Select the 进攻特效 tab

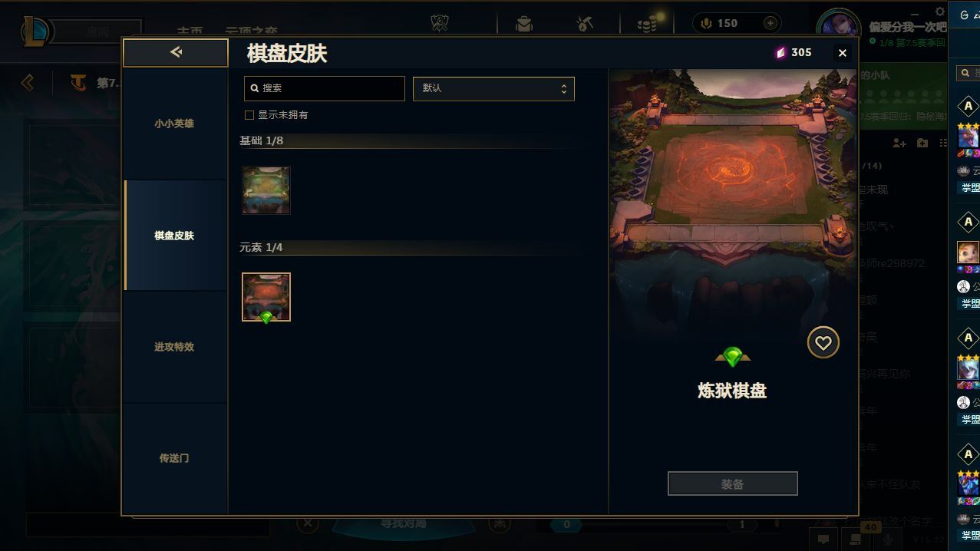click(174, 347)
